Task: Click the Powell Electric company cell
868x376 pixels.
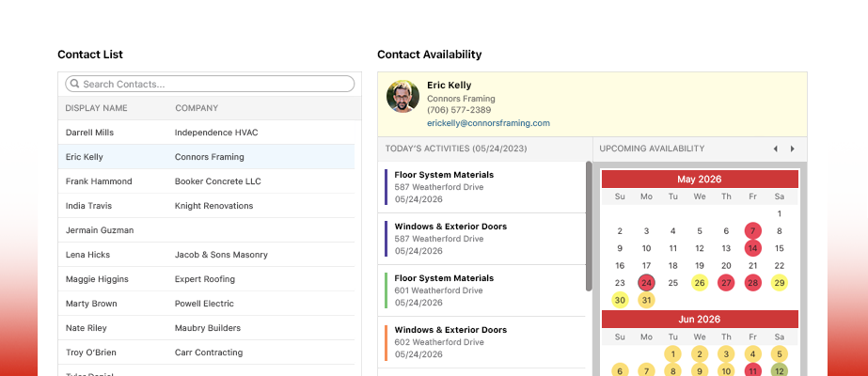Action: click(204, 304)
